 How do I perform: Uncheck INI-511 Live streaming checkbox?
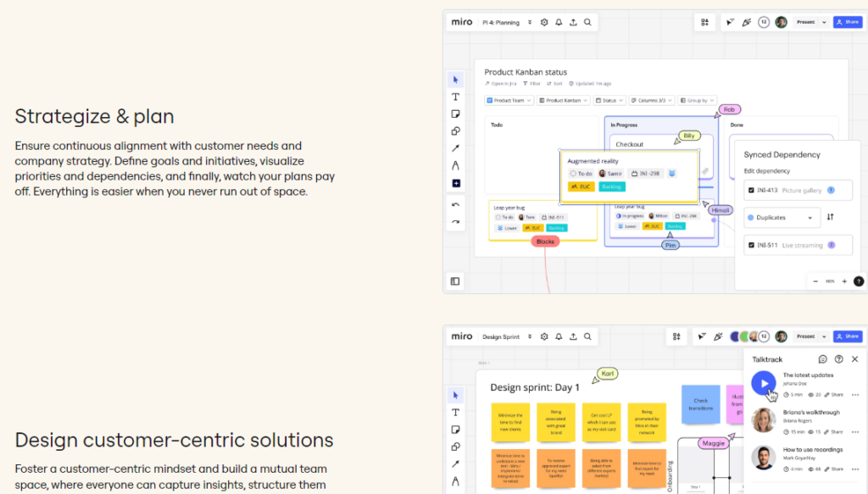point(751,245)
